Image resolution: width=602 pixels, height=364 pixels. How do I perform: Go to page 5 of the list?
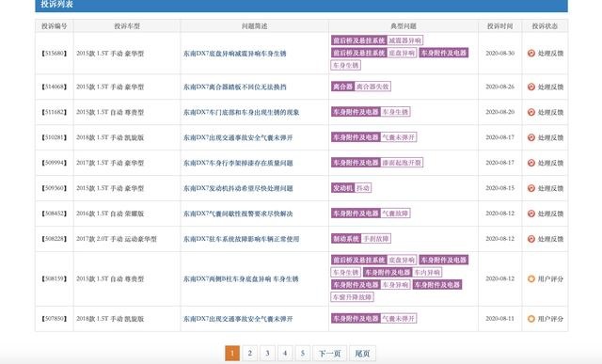pos(303,354)
